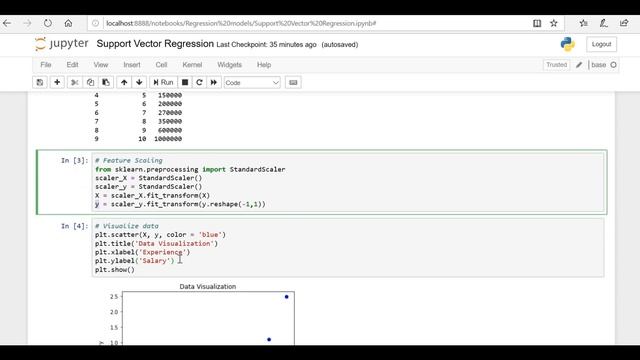Interrupt the kernel with stop icon

185,82
